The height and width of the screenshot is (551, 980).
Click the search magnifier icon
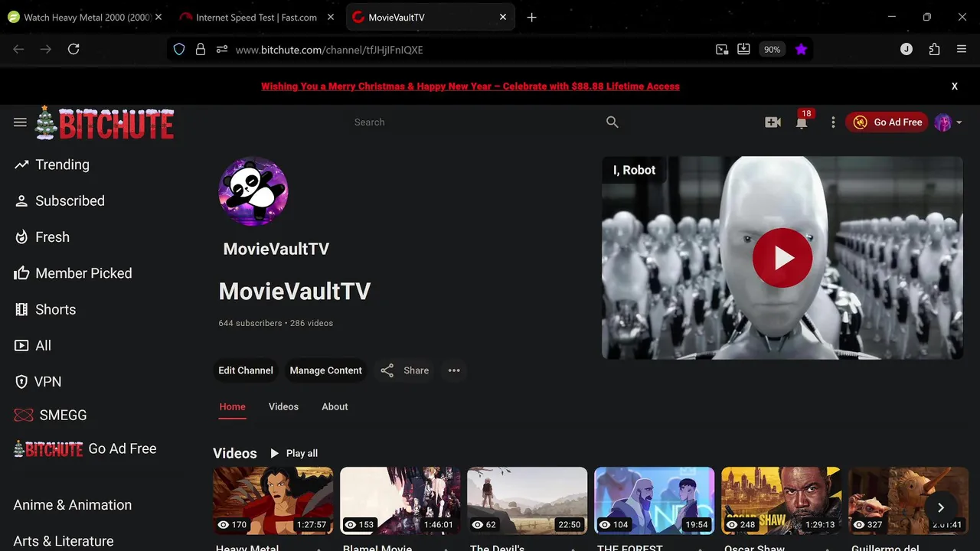click(x=612, y=122)
